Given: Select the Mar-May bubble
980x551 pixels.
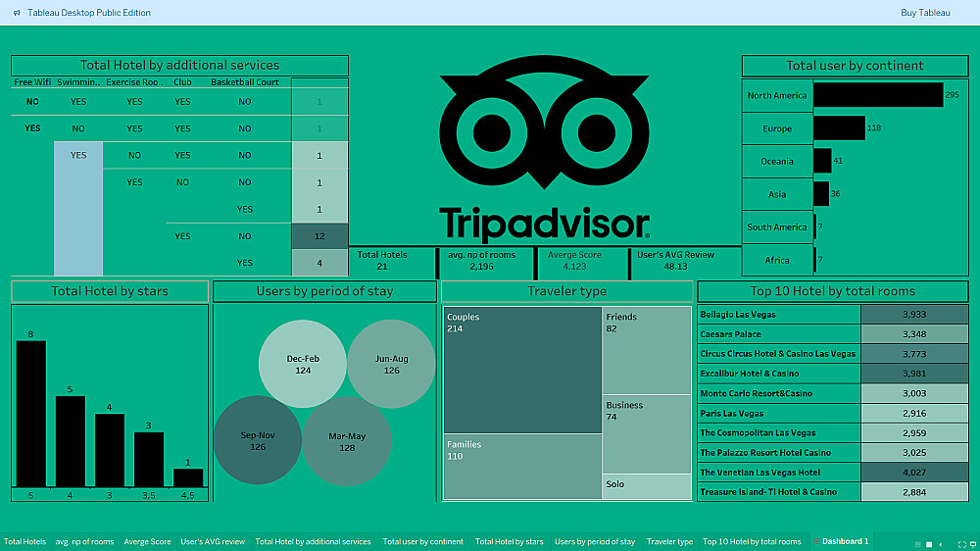Looking at the screenshot, I should pyautogui.click(x=347, y=441).
